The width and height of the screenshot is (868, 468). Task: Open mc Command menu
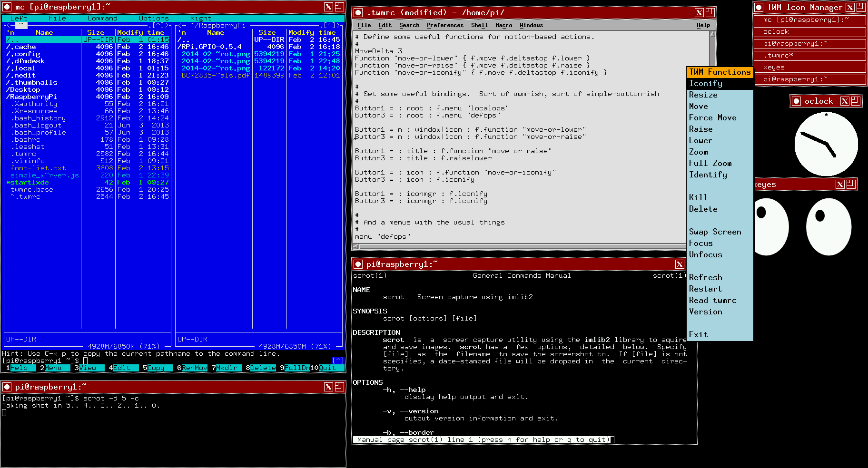[102, 18]
